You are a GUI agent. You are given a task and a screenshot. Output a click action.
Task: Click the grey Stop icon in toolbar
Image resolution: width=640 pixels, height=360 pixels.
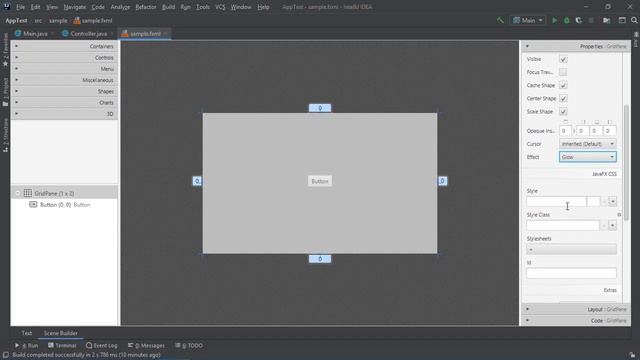pos(591,20)
